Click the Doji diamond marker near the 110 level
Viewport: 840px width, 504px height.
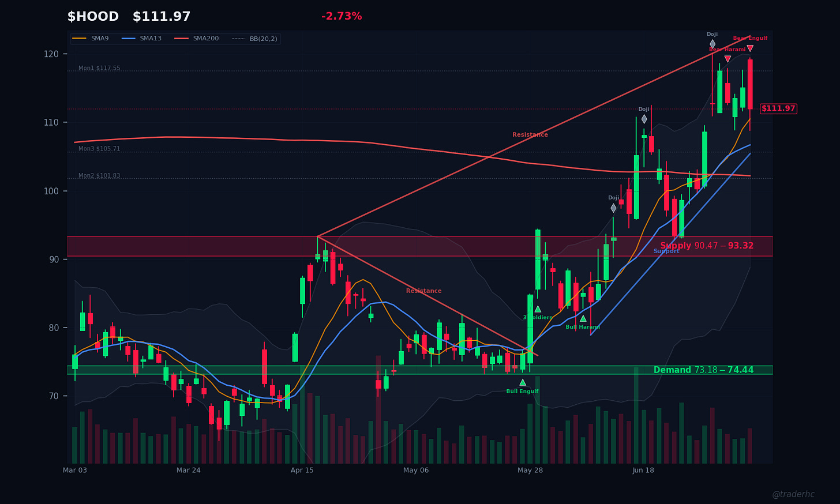click(x=644, y=119)
